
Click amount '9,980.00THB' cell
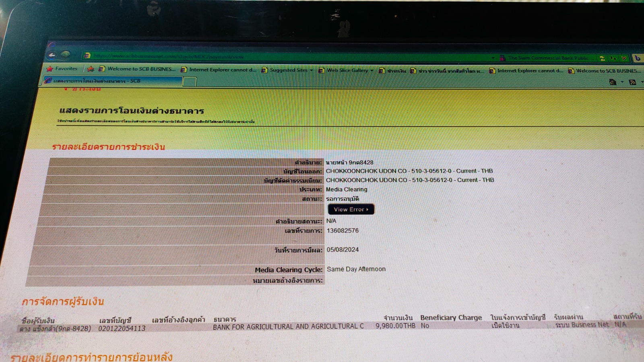[x=395, y=326]
